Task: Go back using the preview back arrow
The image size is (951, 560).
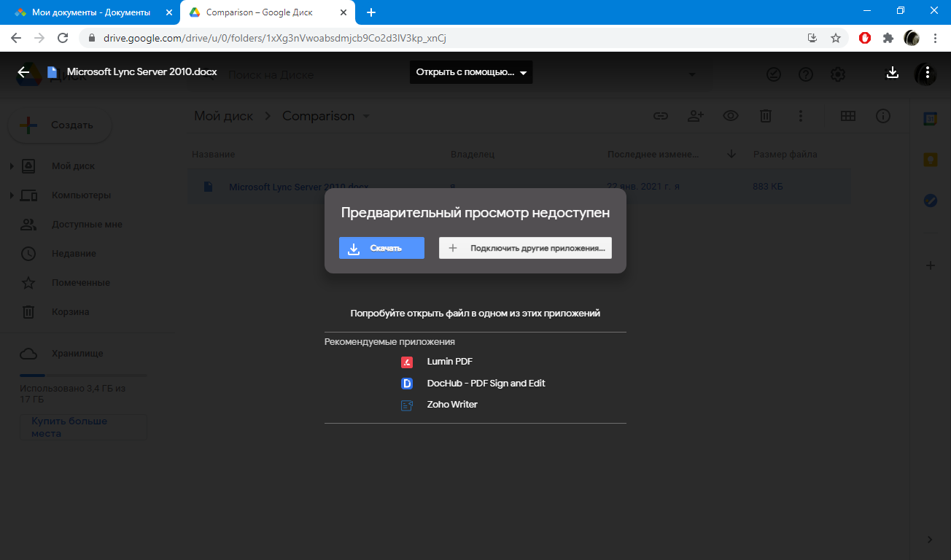Action: [x=23, y=72]
